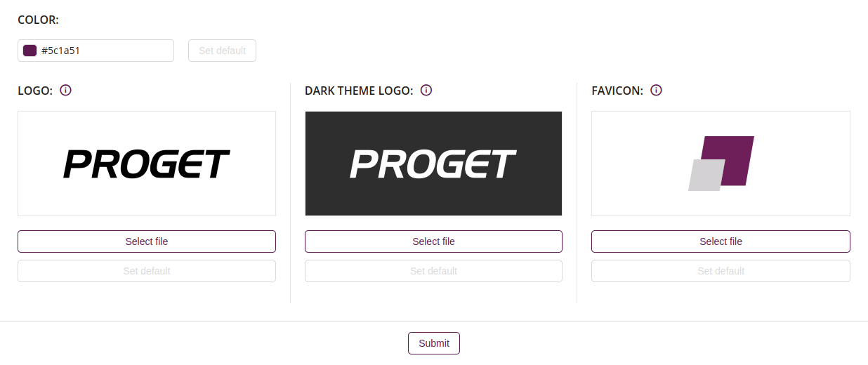The width and height of the screenshot is (868, 365).
Task: Select file for the LOGO image
Action: [147, 241]
